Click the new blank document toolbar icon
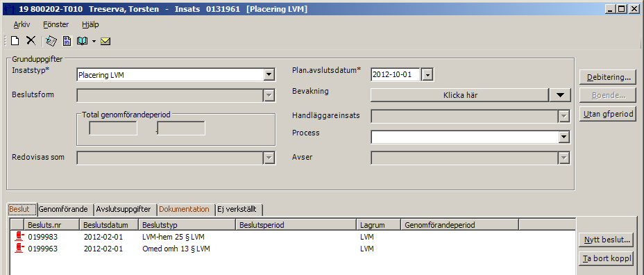The width and height of the screenshot is (644, 275). pyautogui.click(x=15, y=41)
